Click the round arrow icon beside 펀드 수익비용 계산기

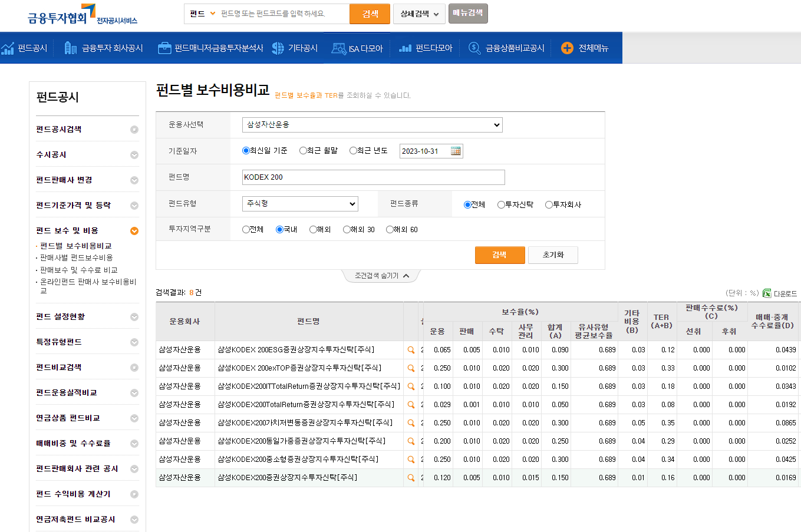point(134,494)
